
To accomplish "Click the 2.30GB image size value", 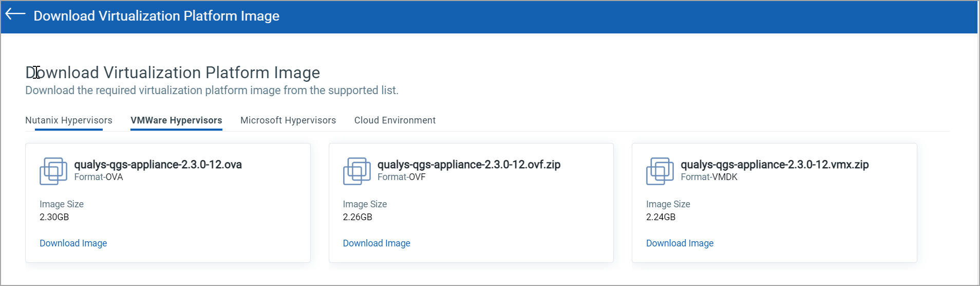I will (x=54, y=217).
